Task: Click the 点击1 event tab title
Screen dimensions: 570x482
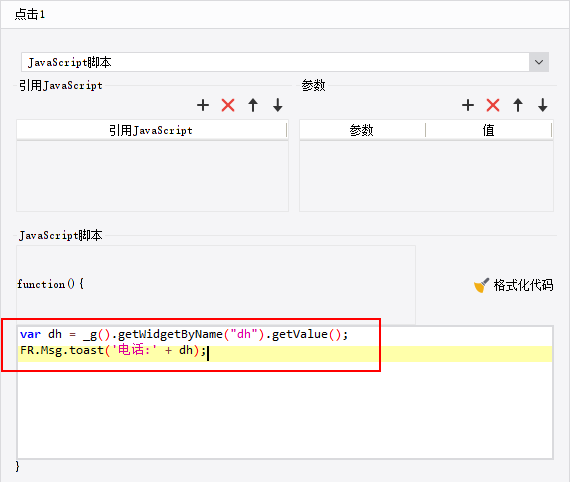Action: click(x=30, y=15)
